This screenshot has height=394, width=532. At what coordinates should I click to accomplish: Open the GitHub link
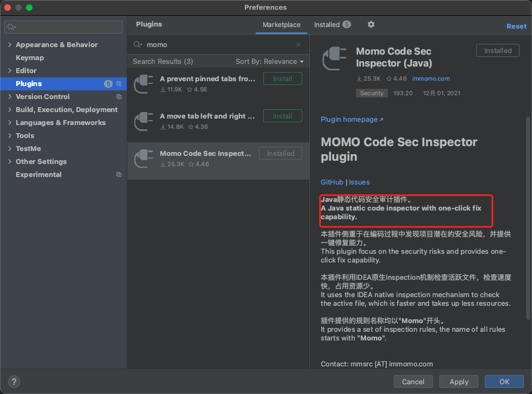point(332,182)
